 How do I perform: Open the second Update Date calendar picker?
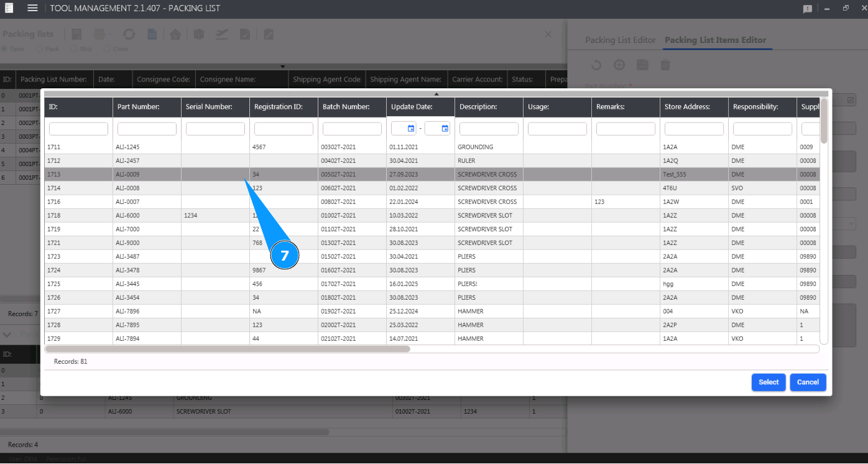445,129
